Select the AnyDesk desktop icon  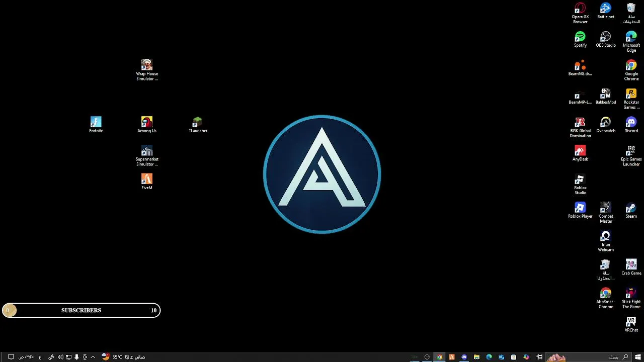click(580, 154)
